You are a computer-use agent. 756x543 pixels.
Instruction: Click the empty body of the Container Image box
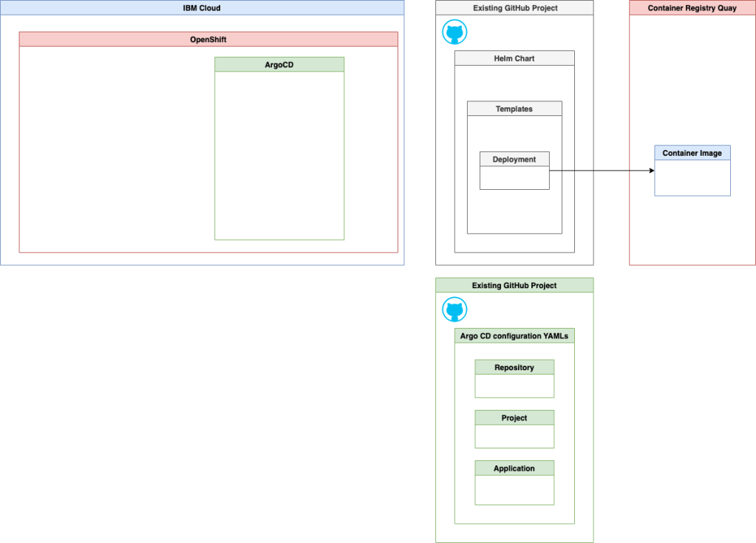[692, 178]
